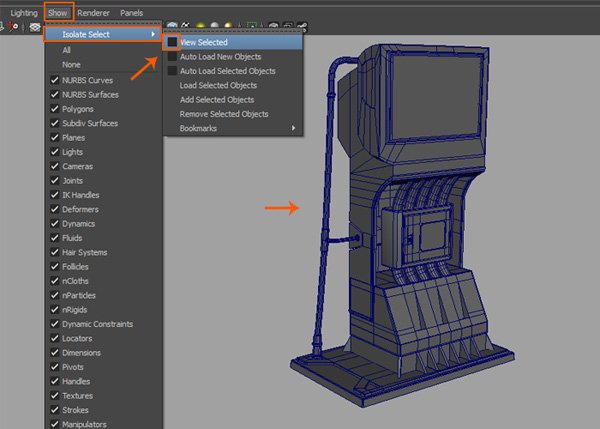Screen dimensions: 600x429
Task: Toggle Hair Systems display option
Action: [x=54, y=252]
